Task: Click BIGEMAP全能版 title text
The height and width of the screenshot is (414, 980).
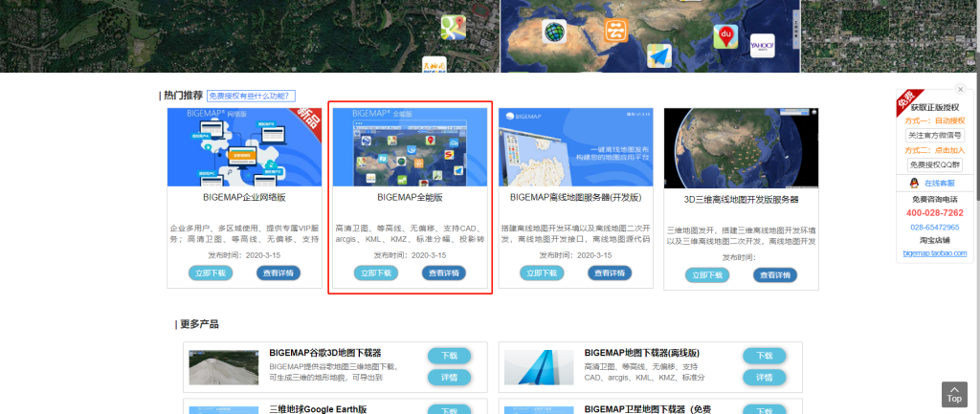Action: [x=410, y=197]
